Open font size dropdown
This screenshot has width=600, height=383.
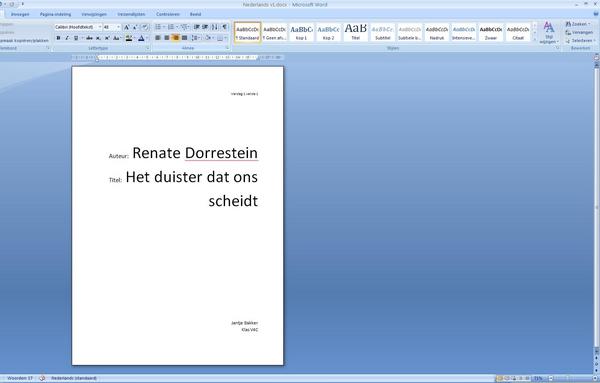[119, 27]
